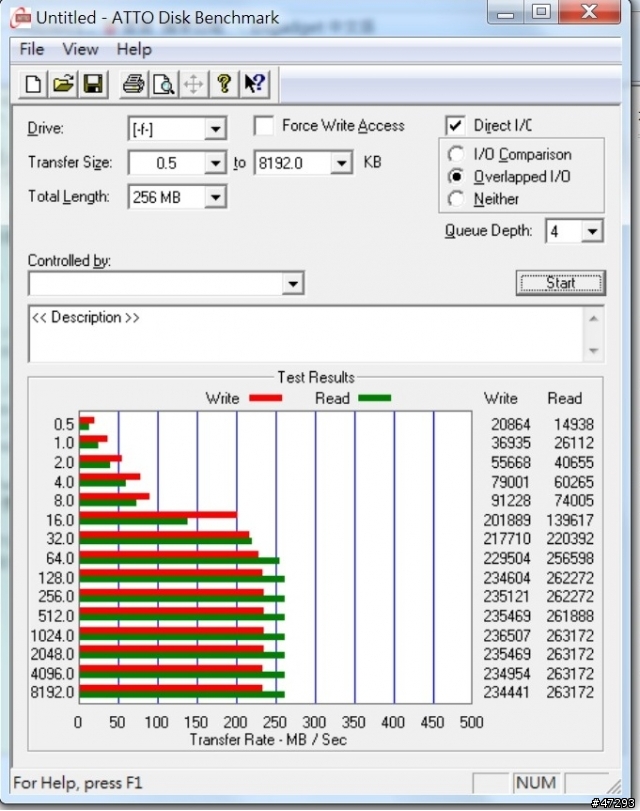
Task: Click Description scrollbar down arrow
Action: point(593,351)
